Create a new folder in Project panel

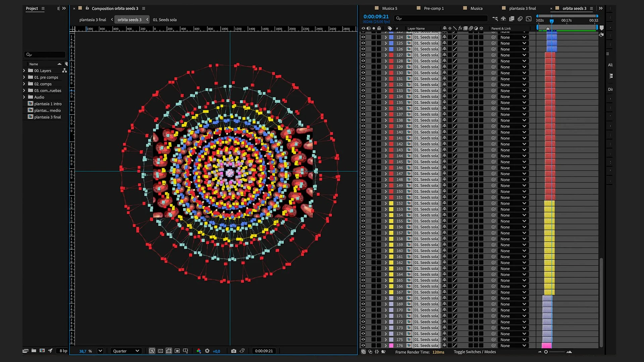click(x=34, y=351)
